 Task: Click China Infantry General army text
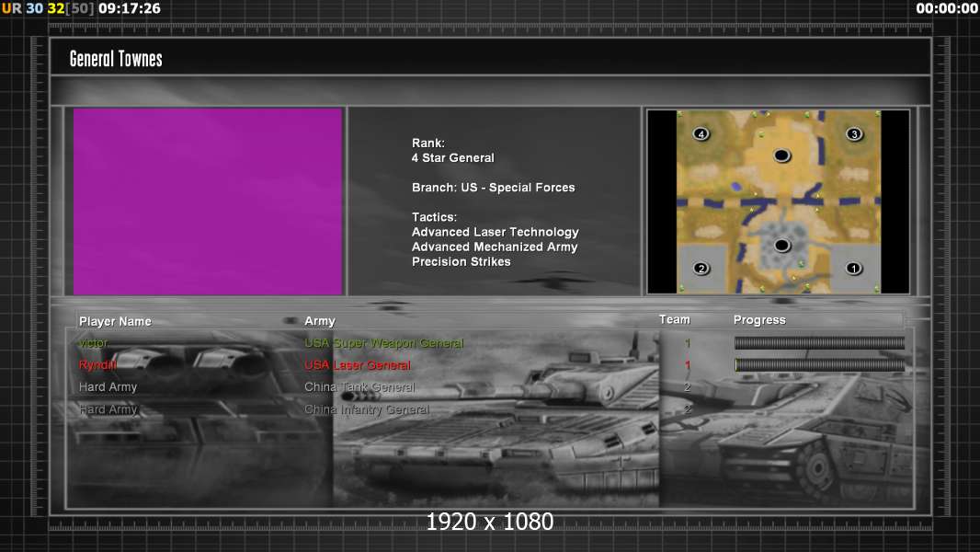click(x=367, y=409)
